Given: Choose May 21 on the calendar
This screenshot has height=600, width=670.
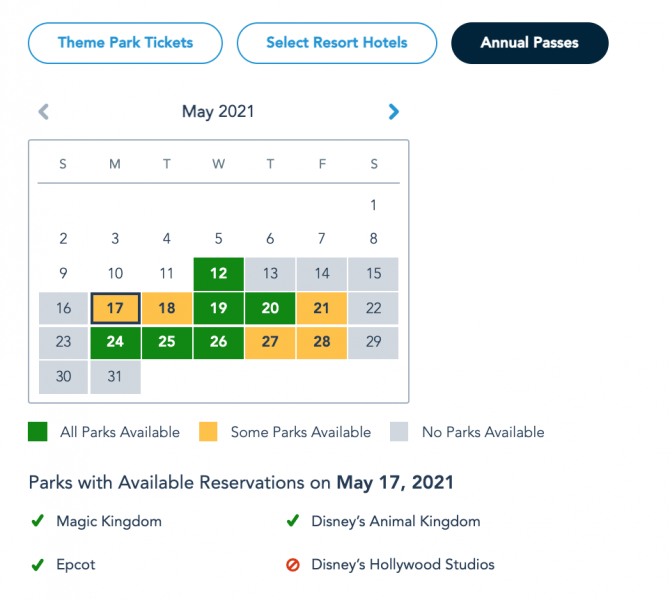Looking at the screenshot, I should pyautogui.click(x=321, y=308).
